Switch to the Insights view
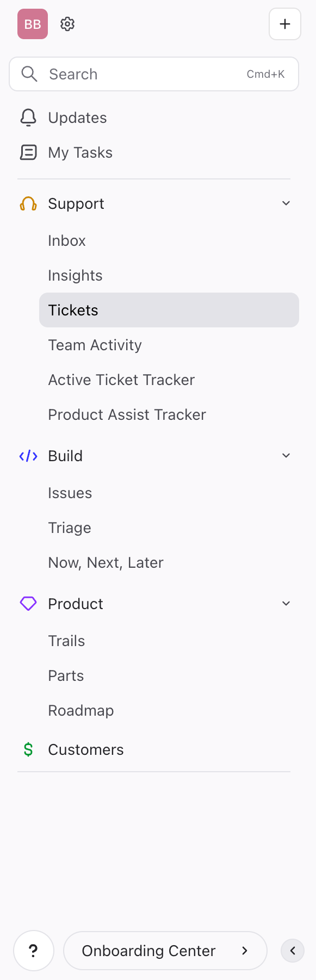This screenshot has height=980, width=316. [x=75, y=275]
